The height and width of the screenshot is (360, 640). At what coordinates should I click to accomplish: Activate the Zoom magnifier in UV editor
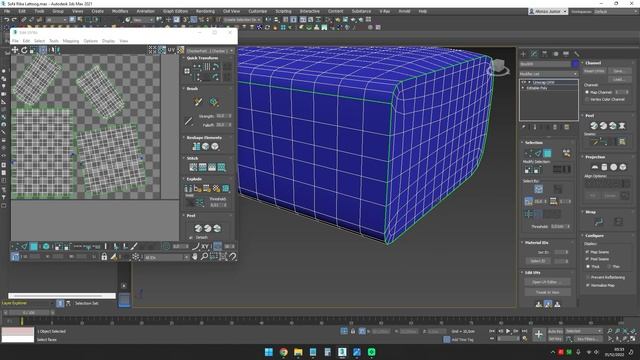click(204, 257)
